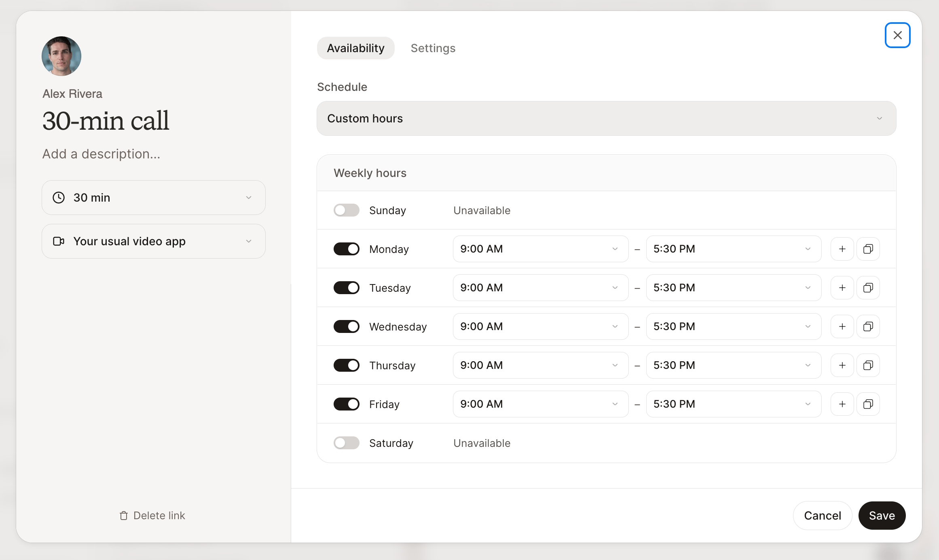Copy Friday's hours to other days
The image size is (939, 560).
point(868,404)
